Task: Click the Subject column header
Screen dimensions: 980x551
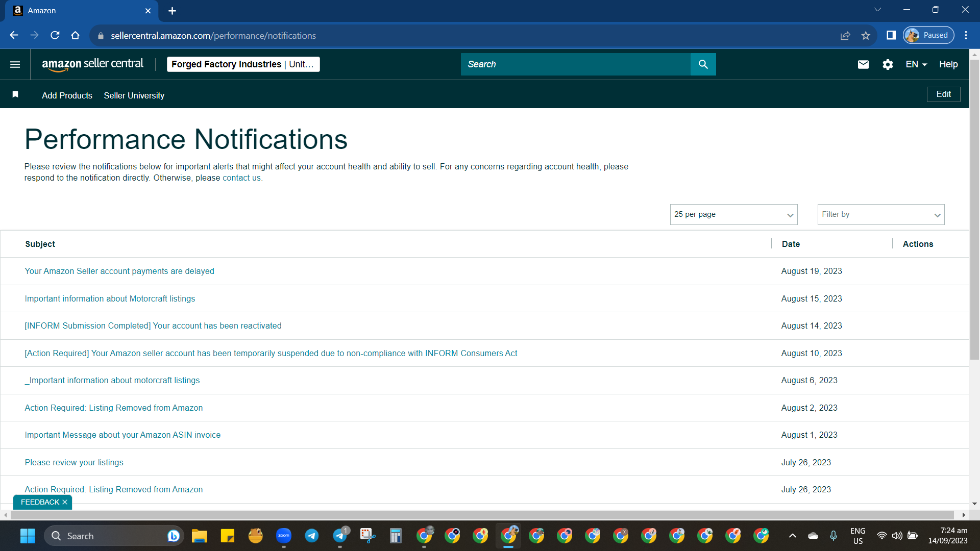Action: [40, 244]
